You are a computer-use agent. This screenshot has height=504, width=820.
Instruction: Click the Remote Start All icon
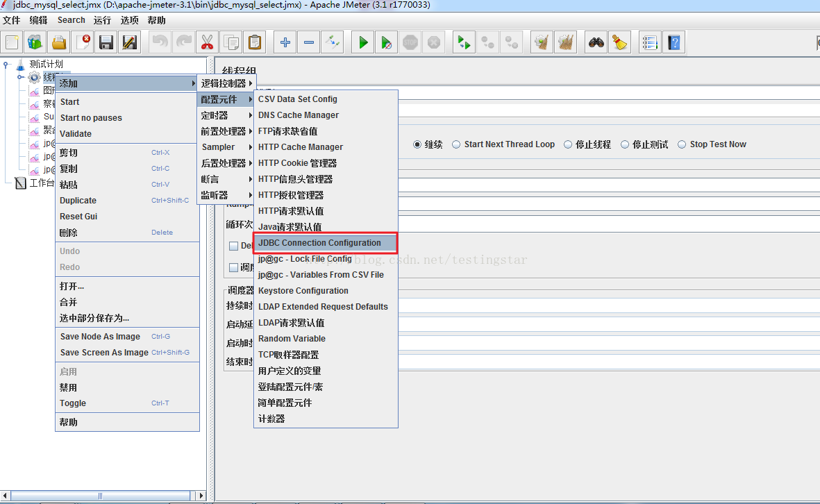point(464,42)
